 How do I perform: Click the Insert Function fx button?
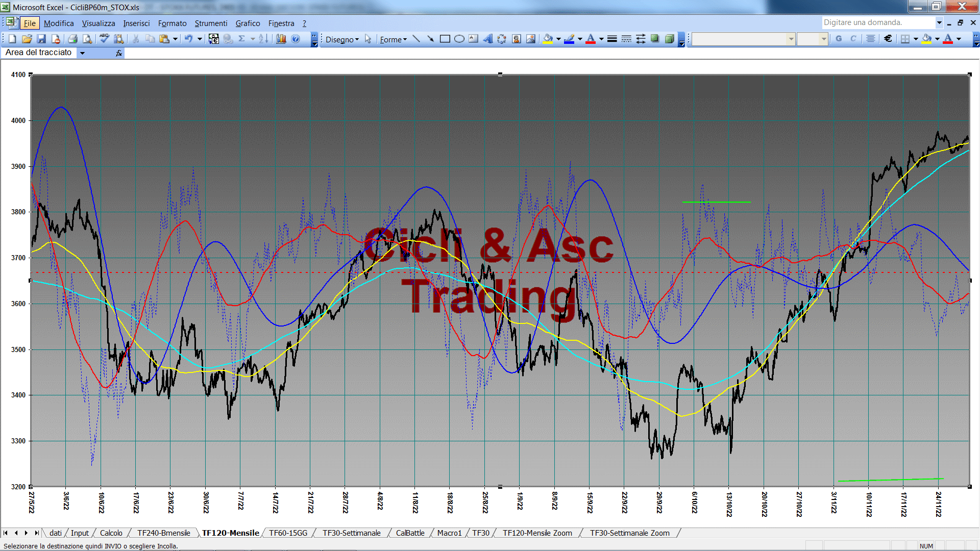(x=118, y=53)
